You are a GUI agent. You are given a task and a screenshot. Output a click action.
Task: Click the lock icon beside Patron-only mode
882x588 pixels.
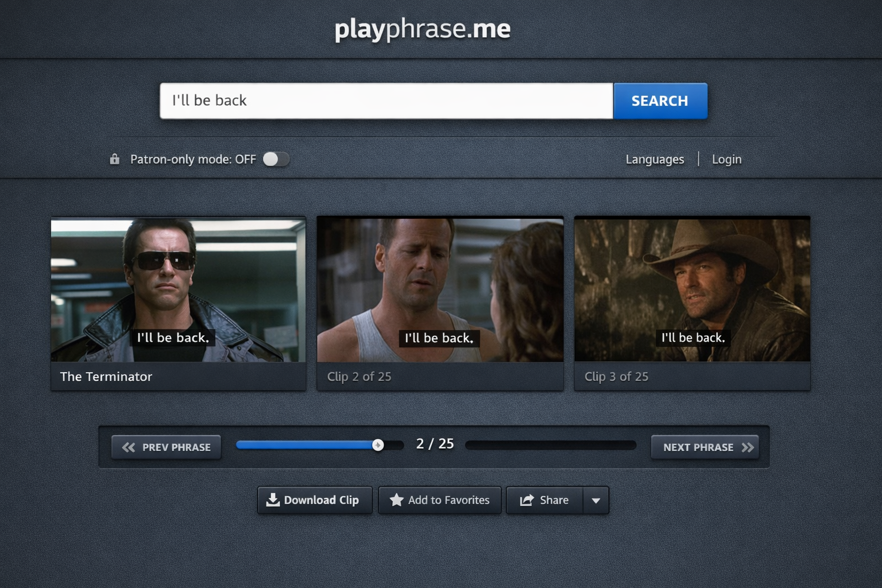pyautogui.click(x=115, y=159)
